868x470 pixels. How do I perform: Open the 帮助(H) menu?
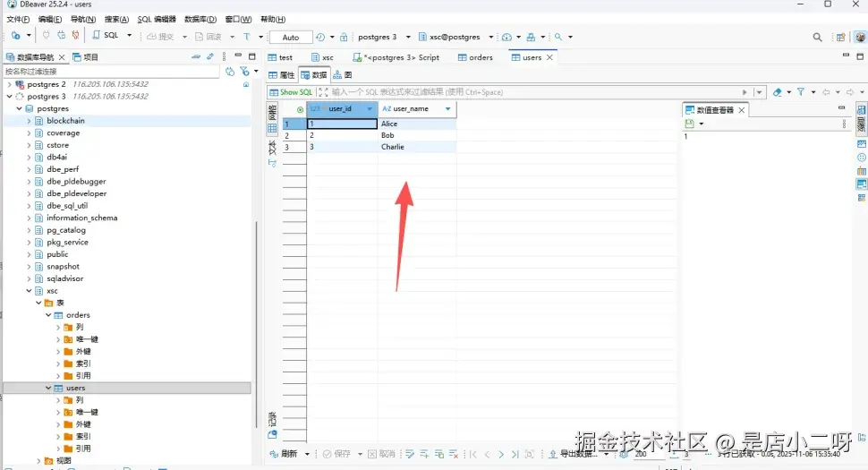pyautogui.click(x=273, y=19)
